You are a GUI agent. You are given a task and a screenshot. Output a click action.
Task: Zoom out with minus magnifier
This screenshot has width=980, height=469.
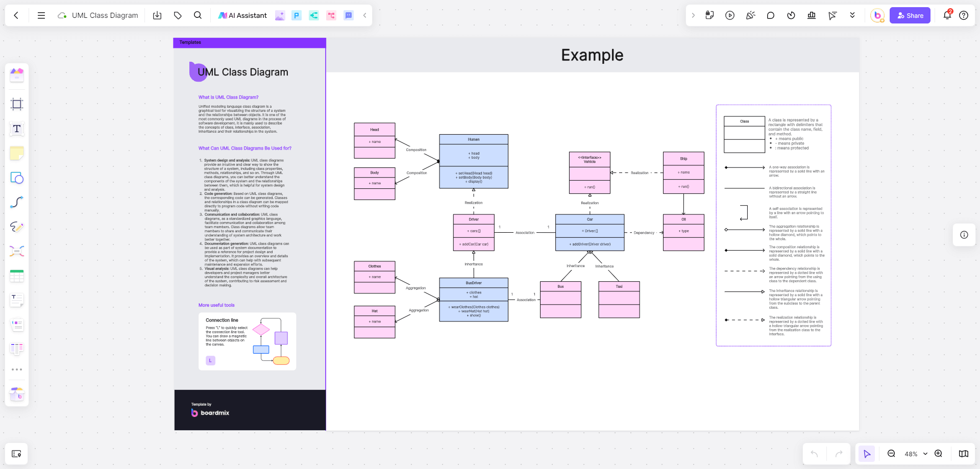point(891,454)
